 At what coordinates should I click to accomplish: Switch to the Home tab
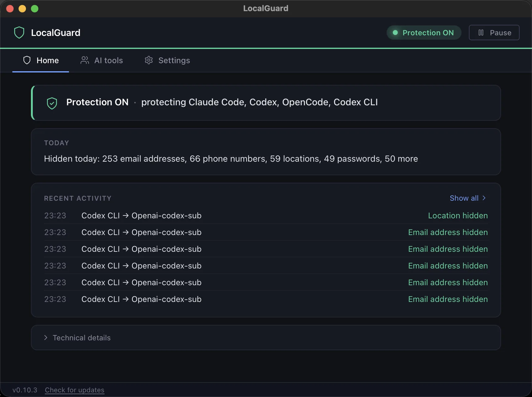(x=41, y=60)
